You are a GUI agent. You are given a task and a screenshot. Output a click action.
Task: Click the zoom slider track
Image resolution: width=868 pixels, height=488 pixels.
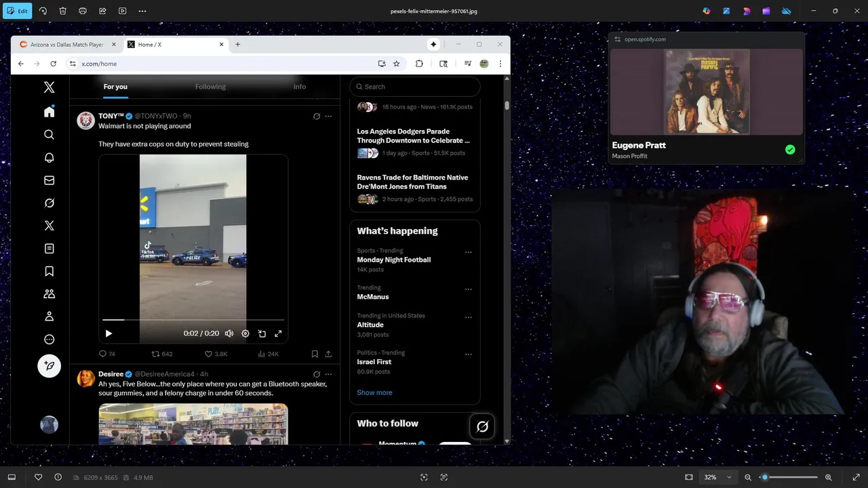point(788,477)
